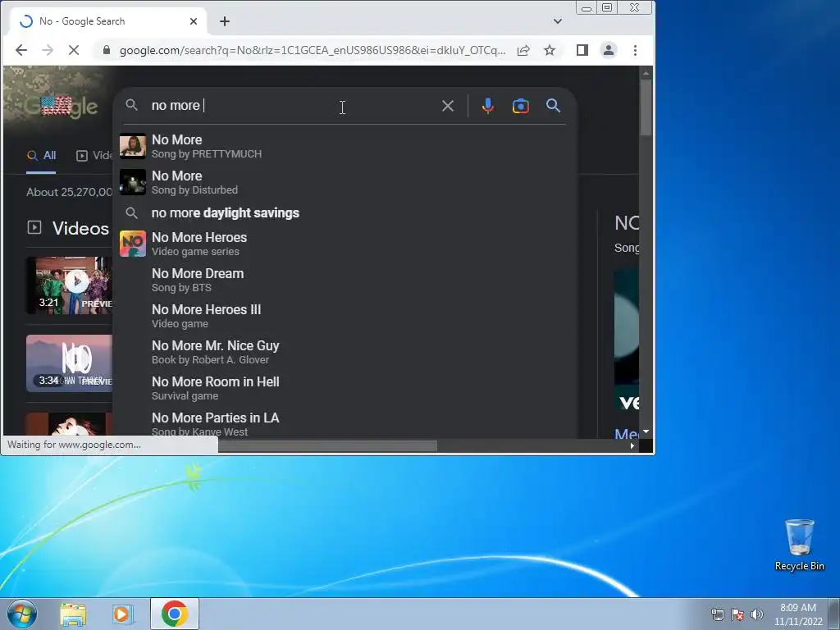
Task: Choose 'No More Heroes' video game series
Action: coord(343,244)
